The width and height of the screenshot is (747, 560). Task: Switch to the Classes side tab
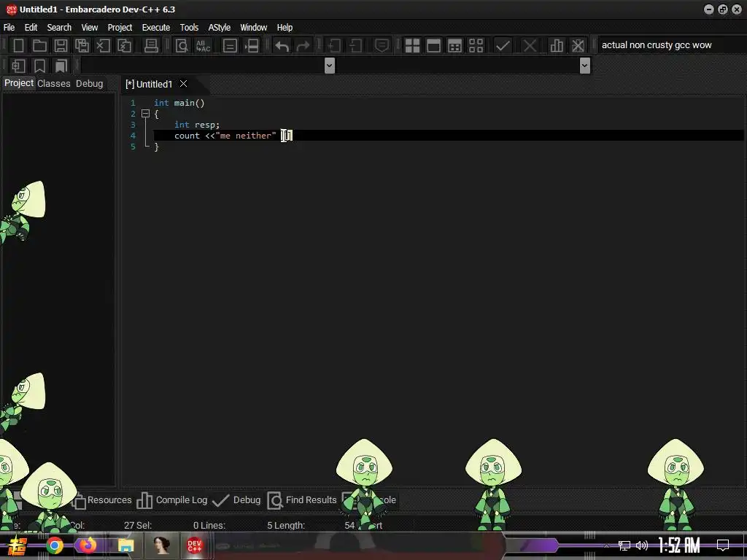tap(54, 83)
